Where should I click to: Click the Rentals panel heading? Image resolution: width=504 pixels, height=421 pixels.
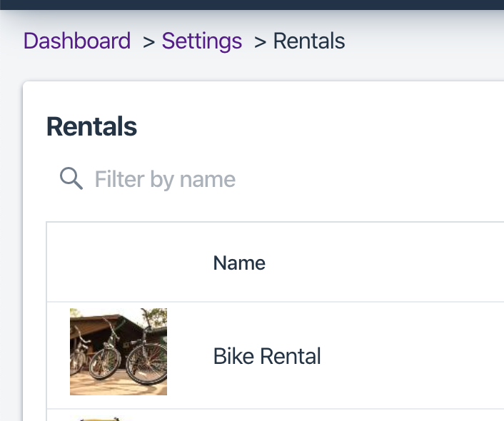tap(91, 127)
